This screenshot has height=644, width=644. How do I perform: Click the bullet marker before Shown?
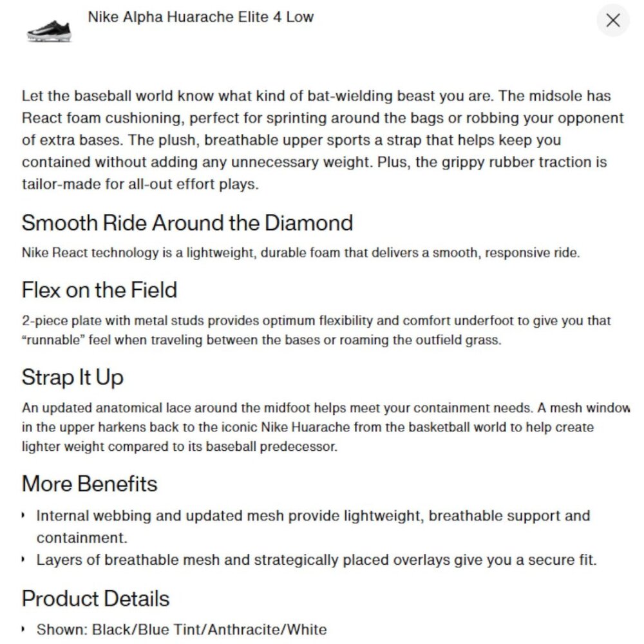click(x=23, y=630)
